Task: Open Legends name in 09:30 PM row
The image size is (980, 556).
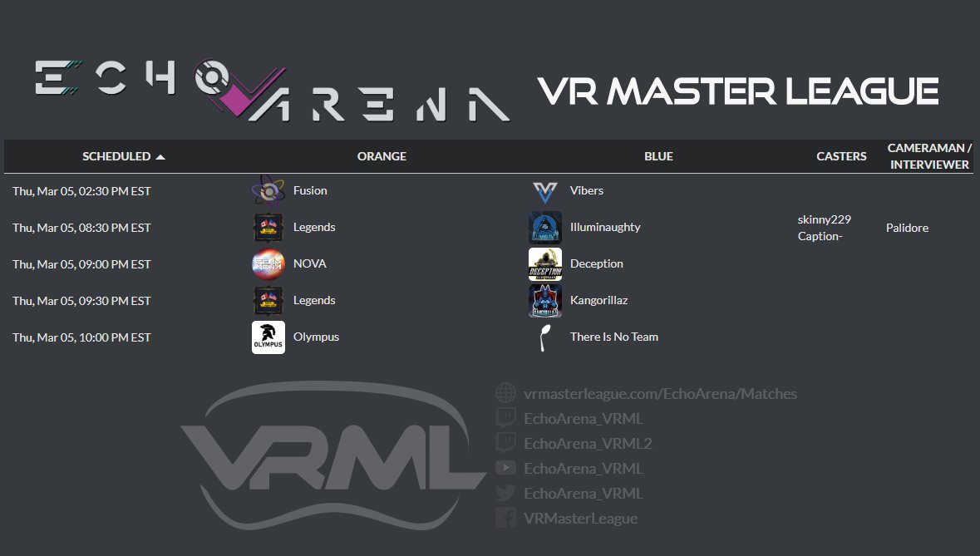Action: (x=314, y=301)
